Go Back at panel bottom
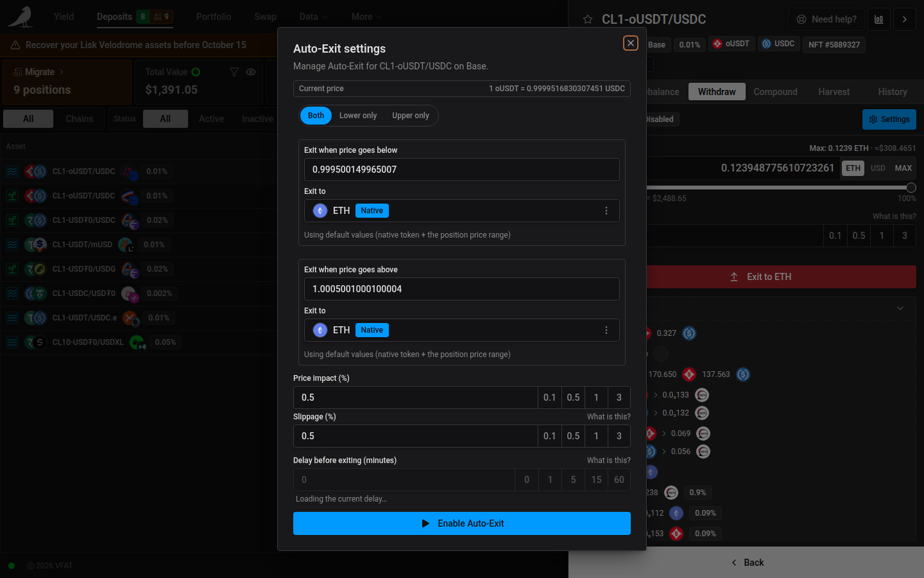The height and width of the screenshot is (578, 924). (748, 563)
